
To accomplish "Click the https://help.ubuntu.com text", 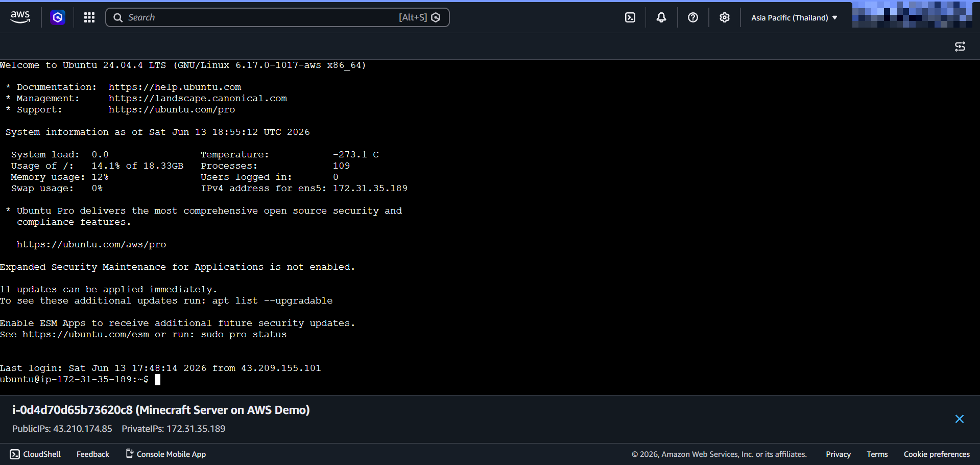I will click(175, 87).
